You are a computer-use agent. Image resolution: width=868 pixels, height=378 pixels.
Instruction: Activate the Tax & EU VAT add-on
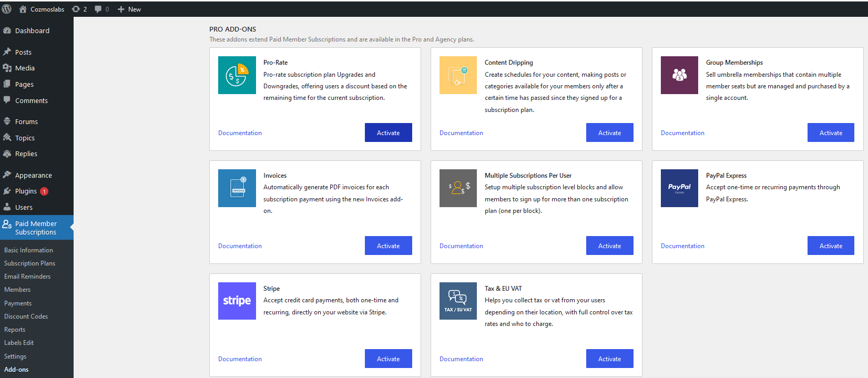(x=610, y=359)
